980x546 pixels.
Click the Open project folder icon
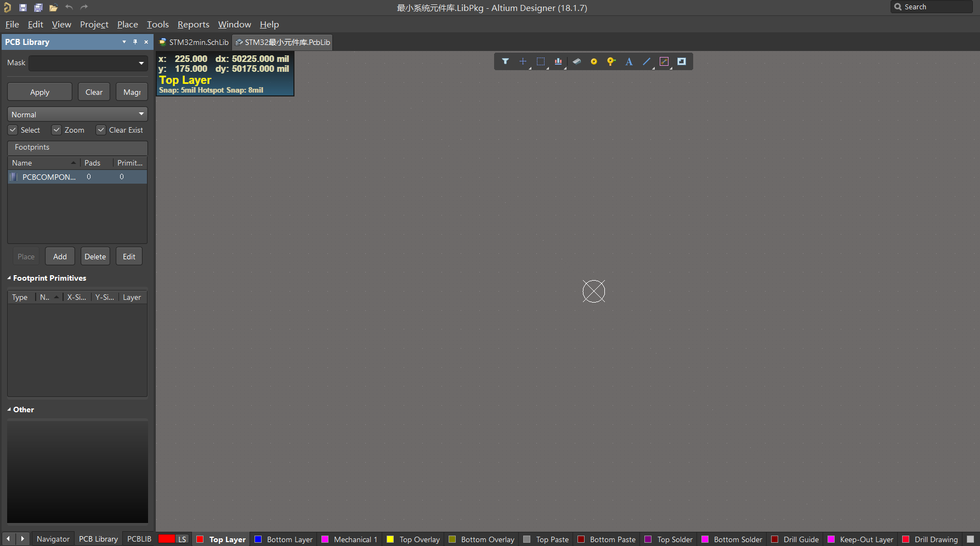53,8
